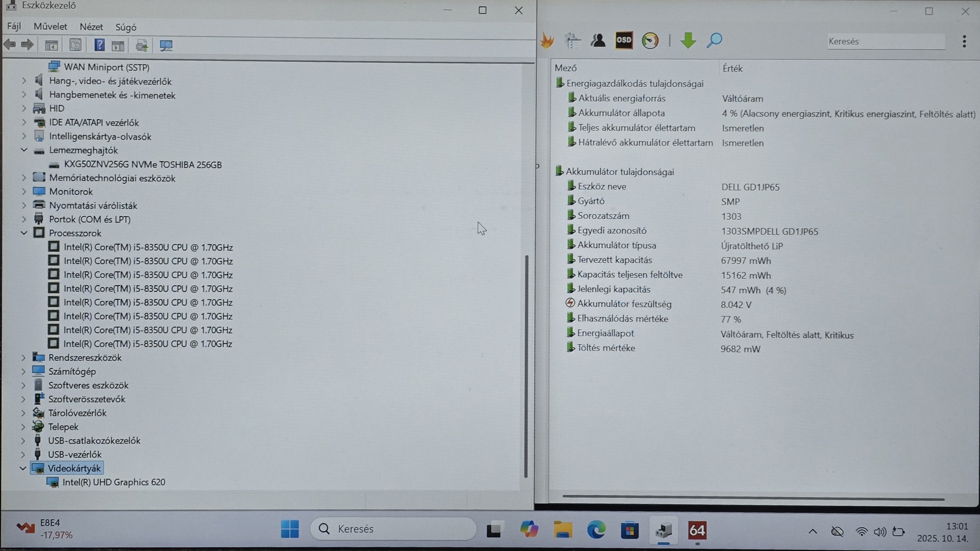
Task: Open the Művelet menu
Action: (50, 27)
